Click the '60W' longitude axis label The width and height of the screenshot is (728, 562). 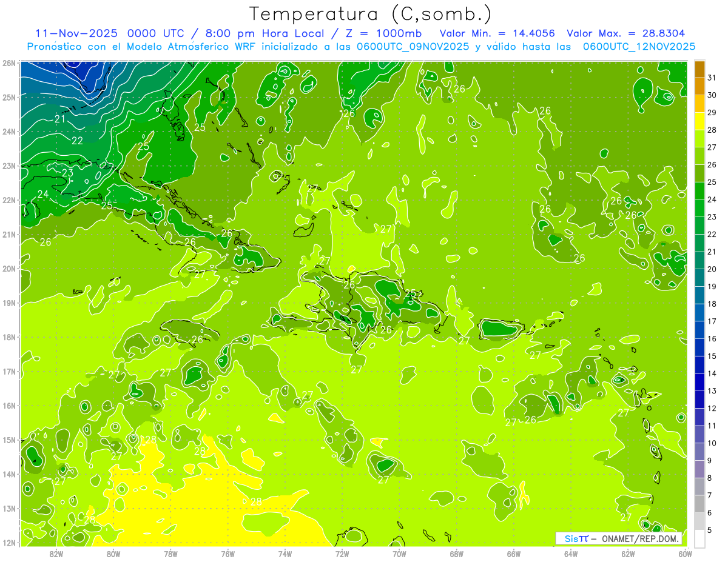tap(686, 554)
